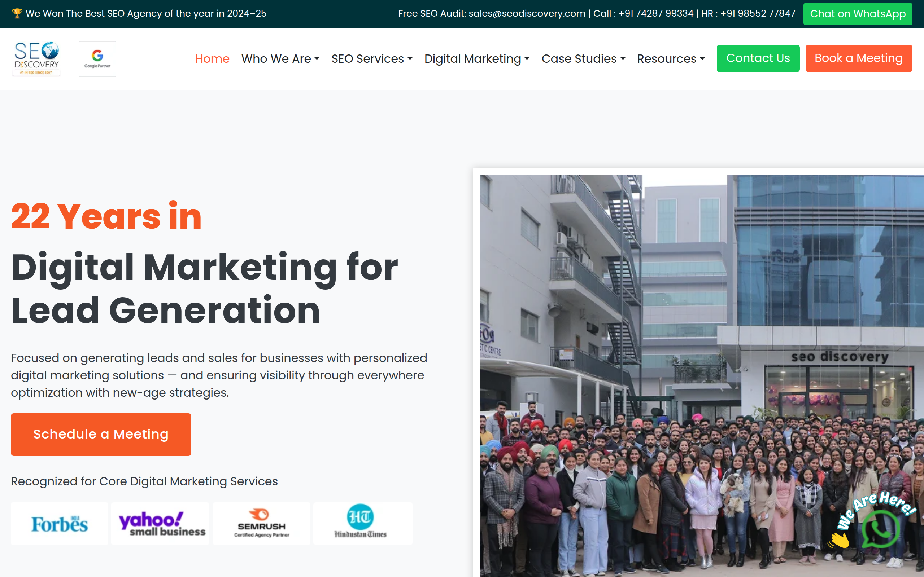Select the Home menu item
Viewport: 924px width, 577px height.
coord(212,58)
